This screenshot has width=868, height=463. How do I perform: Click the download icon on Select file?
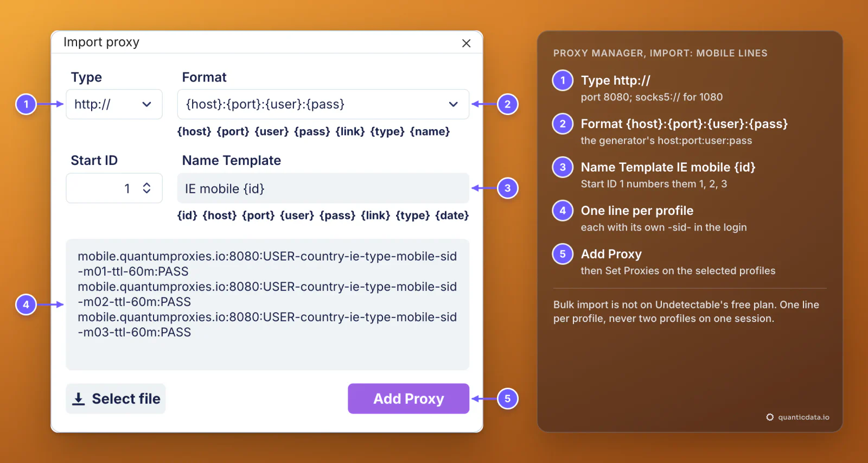(79, 399)
